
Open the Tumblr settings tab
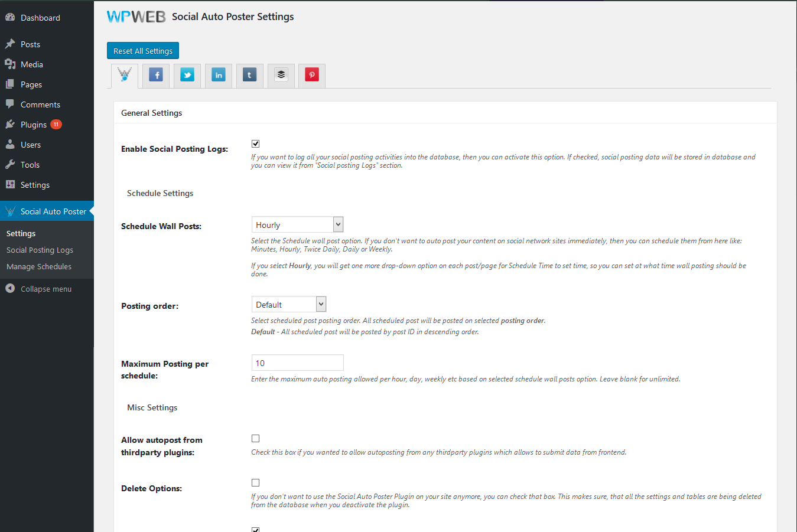(250, 75)
